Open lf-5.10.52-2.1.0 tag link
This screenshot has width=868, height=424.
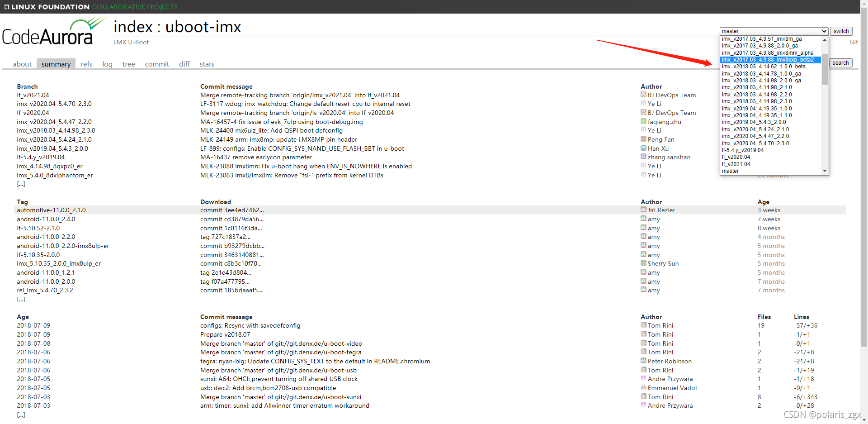pos(38,228)
